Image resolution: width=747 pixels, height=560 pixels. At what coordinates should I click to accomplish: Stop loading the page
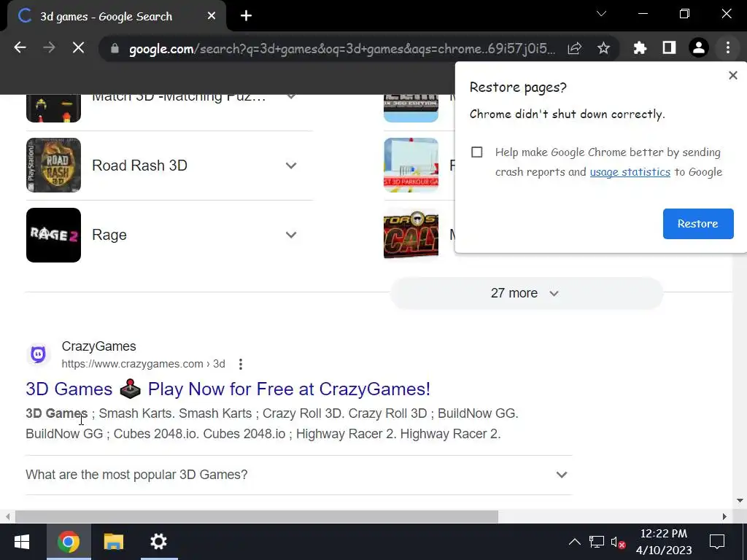[x=78, y=47]
